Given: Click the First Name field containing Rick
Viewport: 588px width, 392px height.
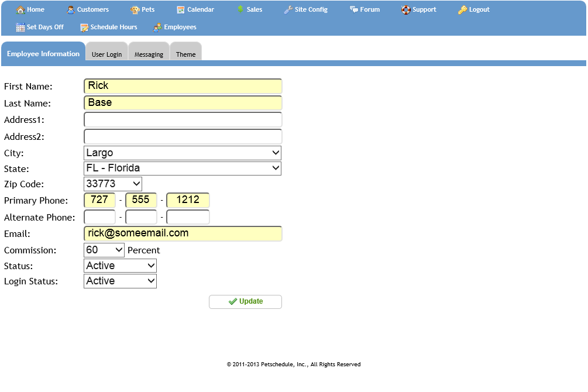Looking at the screenshot, I should click(183, 86).
